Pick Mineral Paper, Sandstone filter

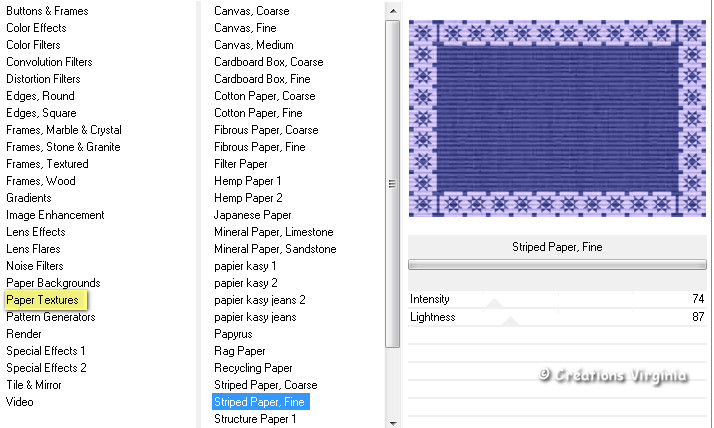[x=275, y=249]
